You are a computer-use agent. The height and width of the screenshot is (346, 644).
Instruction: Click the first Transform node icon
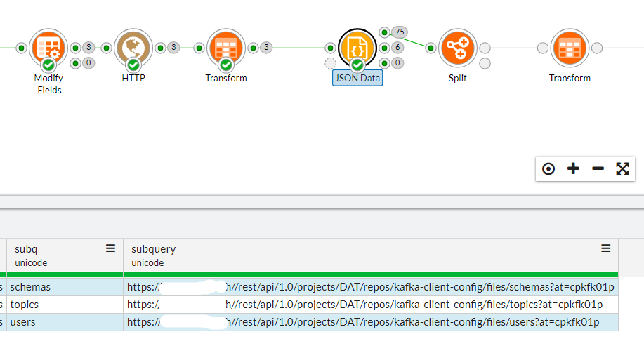coord(226,48)
